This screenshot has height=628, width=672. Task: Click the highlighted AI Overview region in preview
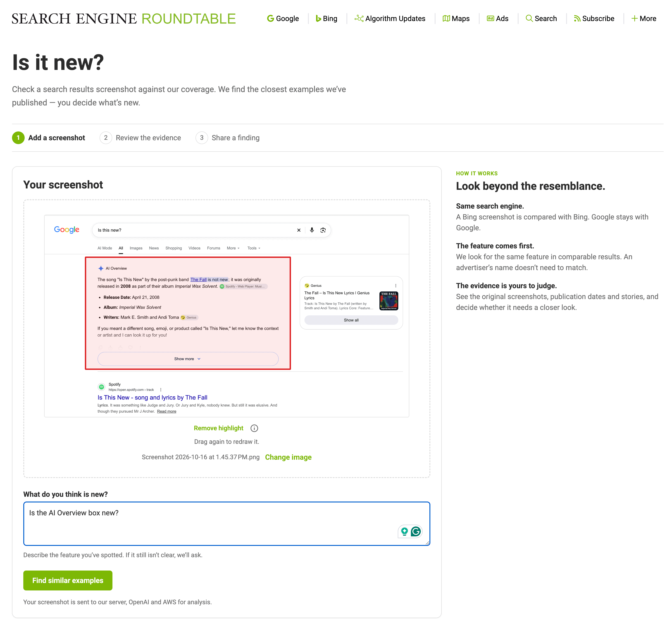[x=188, y=313]
